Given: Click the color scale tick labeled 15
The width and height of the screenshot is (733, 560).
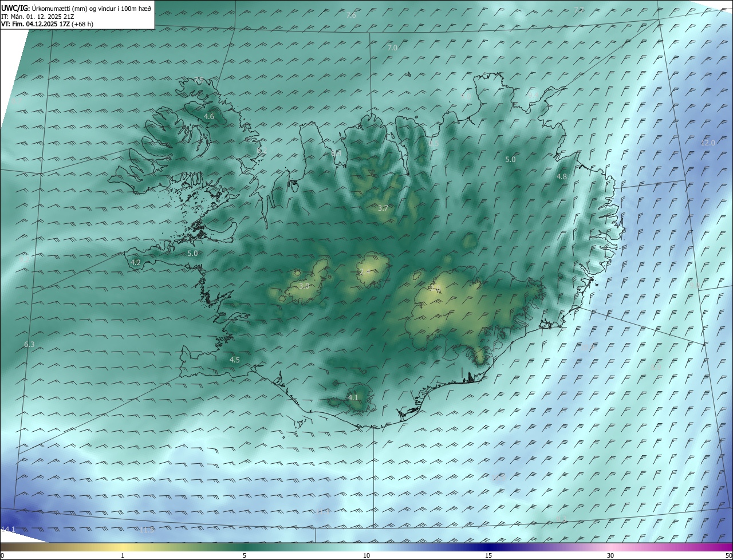Looking at the screenshot, I should [x=488, y=556].
